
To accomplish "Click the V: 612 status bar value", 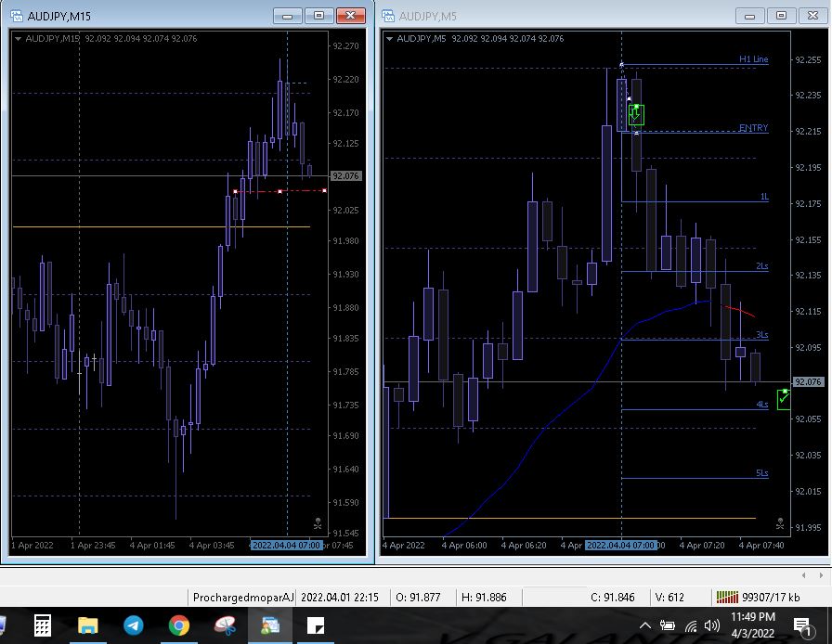I will point(669,598).
